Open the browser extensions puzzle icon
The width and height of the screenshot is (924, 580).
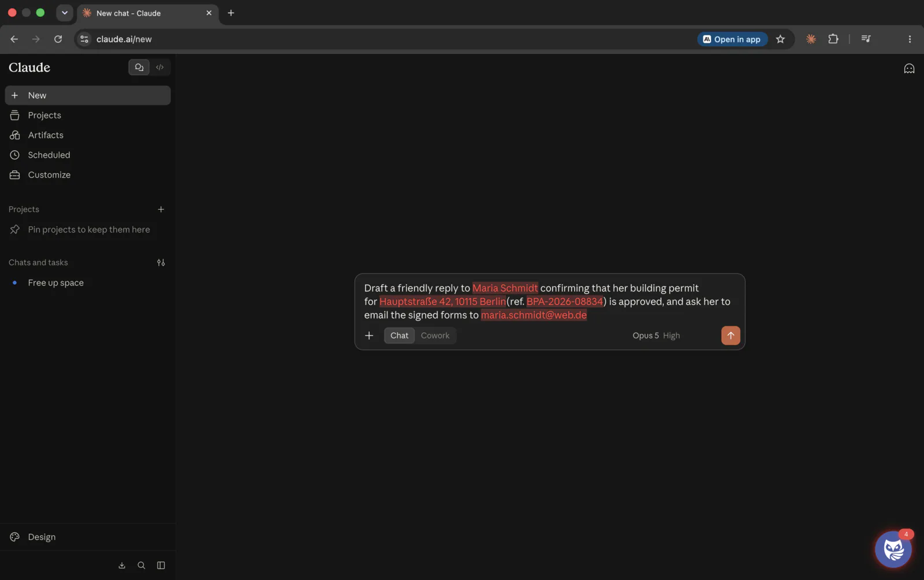(833, 39)
